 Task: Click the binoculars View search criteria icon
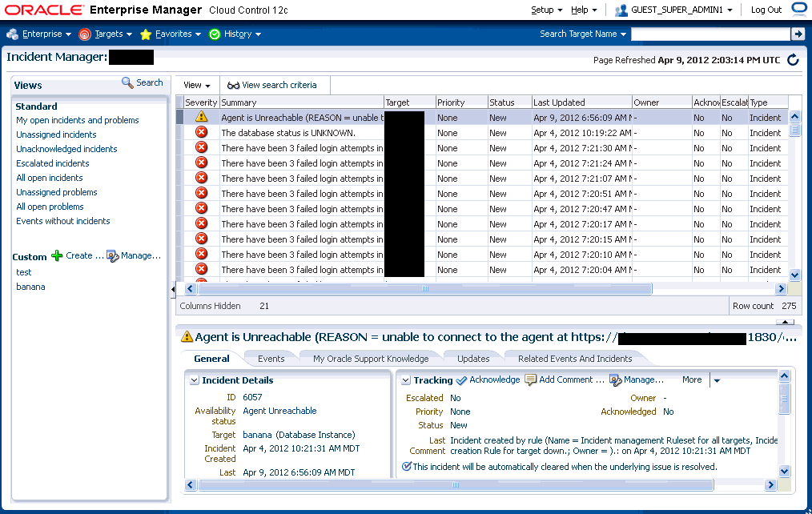pos(234,86)
